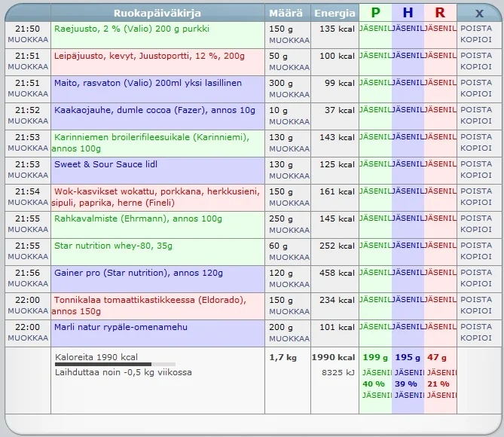The height and width of the screenshot is (437, 504).
Task: Copy the Maito rasvaton entry with KOPIOI
Action: pyautogui.click(x=475, y=94)
